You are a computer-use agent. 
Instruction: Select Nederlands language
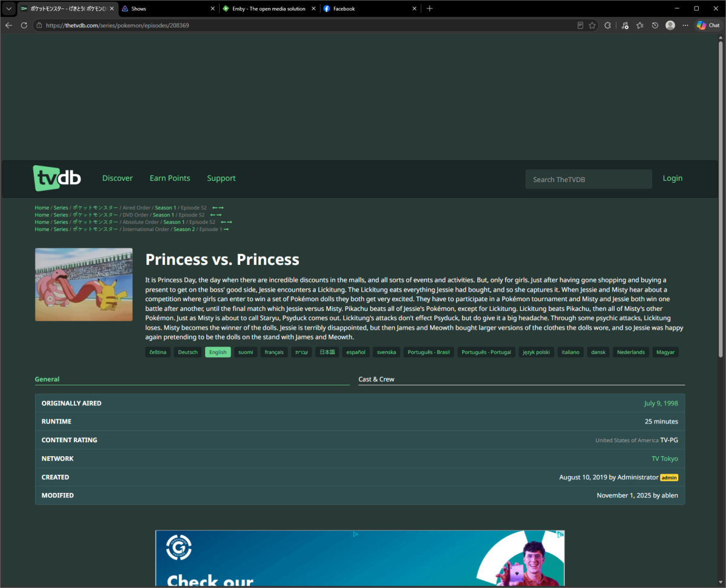tap(631, 352)
